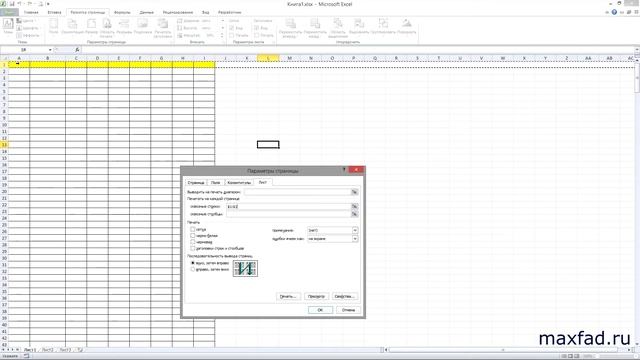Click Undo in the quick access toolbar
Viewport: 640px width, 360px height.
(x=20, y=4)
